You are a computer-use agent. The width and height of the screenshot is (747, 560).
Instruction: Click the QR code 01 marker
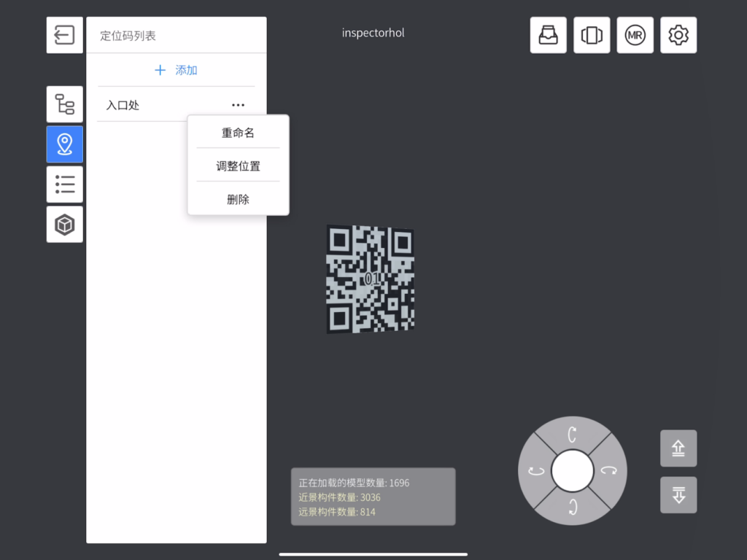point(370,279)
